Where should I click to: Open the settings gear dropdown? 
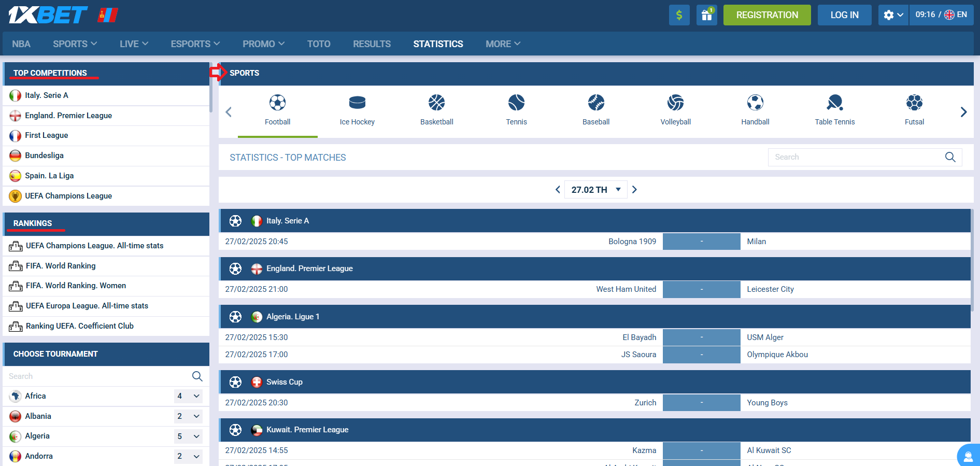tap(893, 15)
